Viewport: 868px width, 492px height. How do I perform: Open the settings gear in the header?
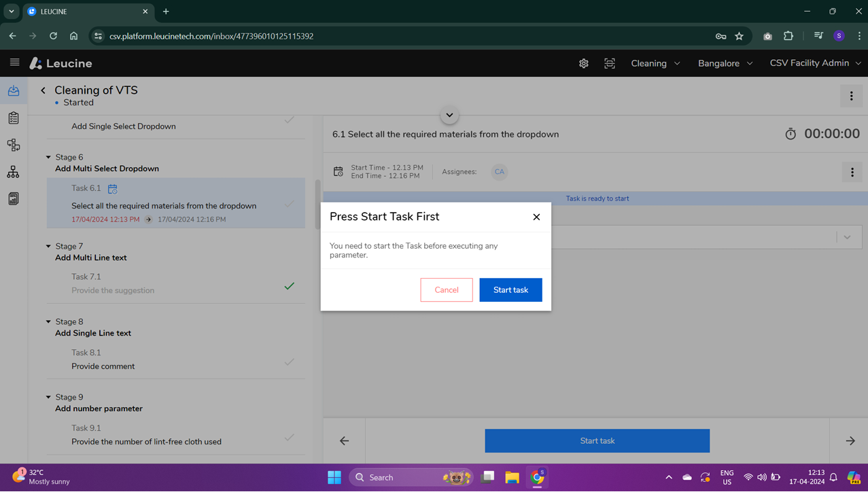tap(583, 63)
